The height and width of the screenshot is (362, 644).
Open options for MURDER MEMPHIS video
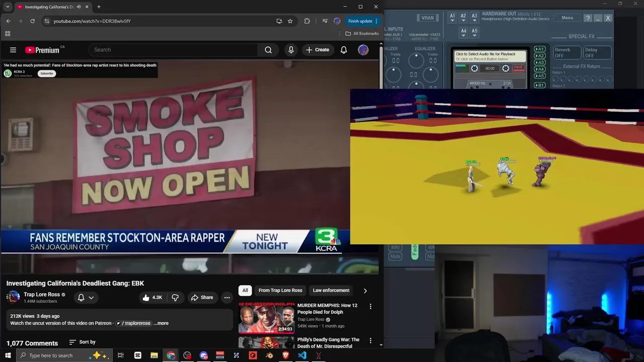point(371,306)
